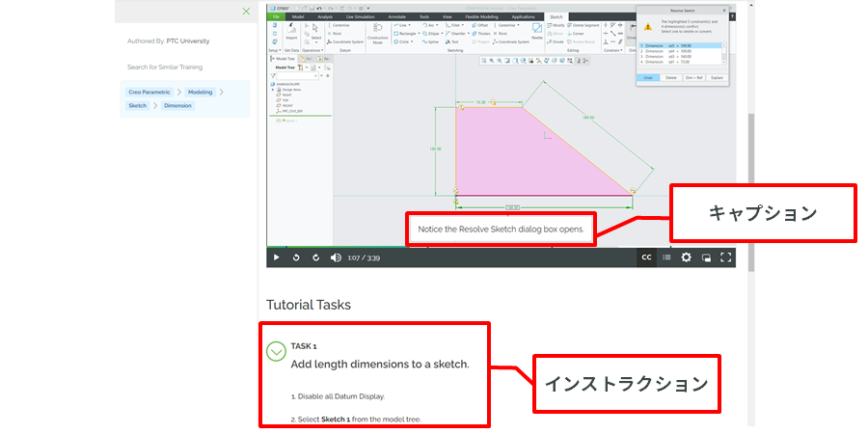
Task: Close the side panel with green X
Action: (246, 12)
